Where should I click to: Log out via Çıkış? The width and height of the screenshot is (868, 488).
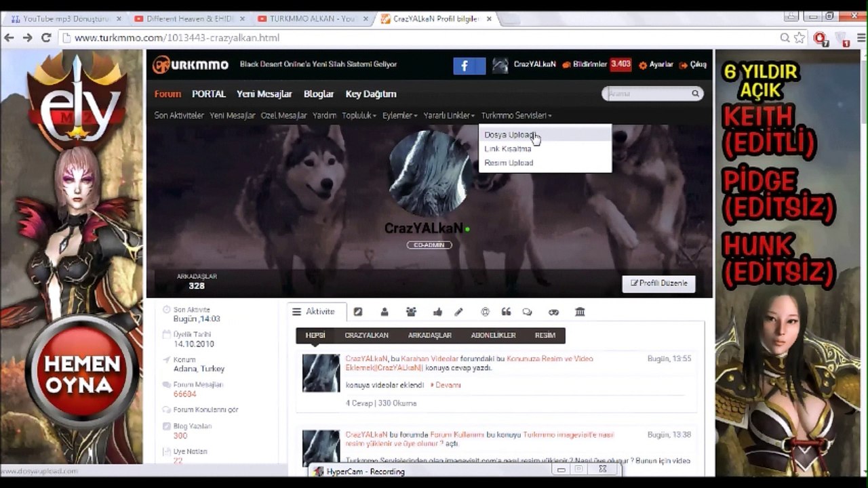(x=693, y=65)
